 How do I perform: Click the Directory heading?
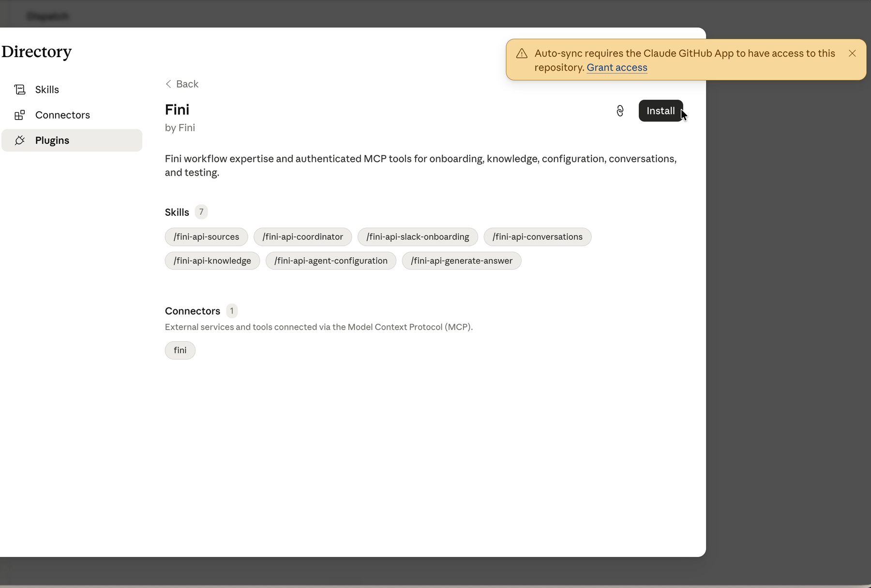tap(36, 52)
